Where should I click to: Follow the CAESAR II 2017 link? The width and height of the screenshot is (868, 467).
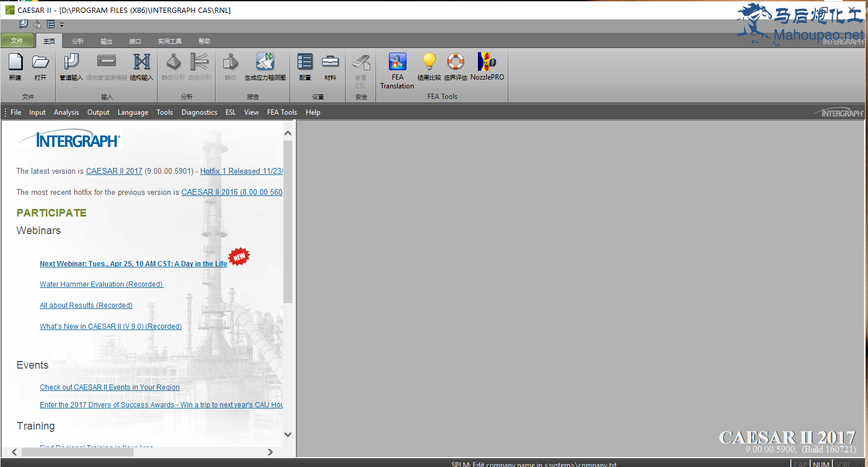114,171
